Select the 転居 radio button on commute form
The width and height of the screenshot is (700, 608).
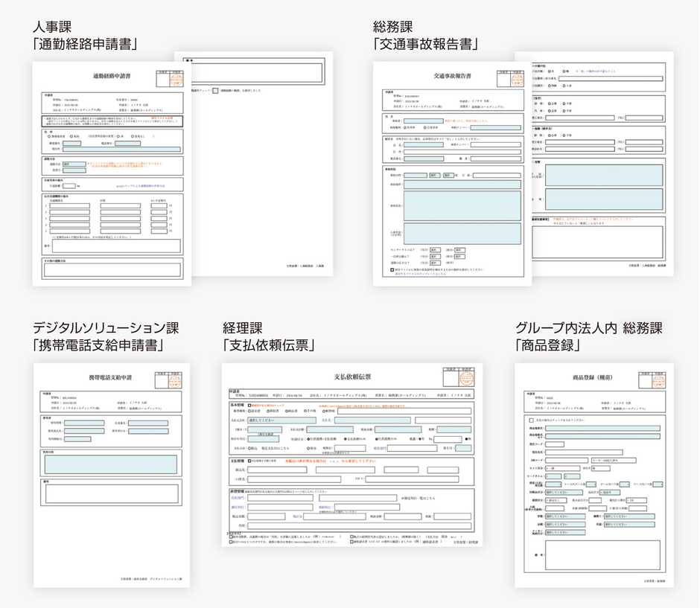click(71, 135)
